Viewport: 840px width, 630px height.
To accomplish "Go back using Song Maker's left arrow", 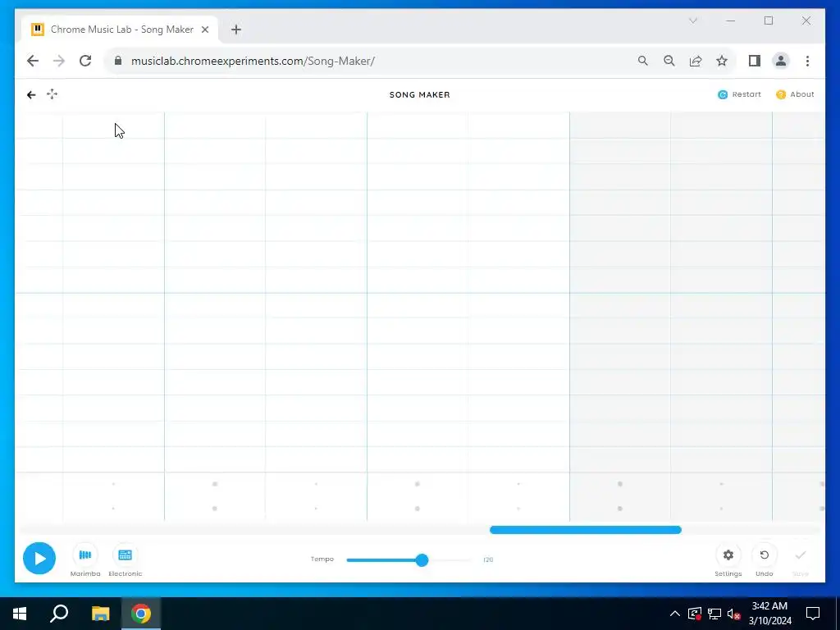I will coord(31,95).
